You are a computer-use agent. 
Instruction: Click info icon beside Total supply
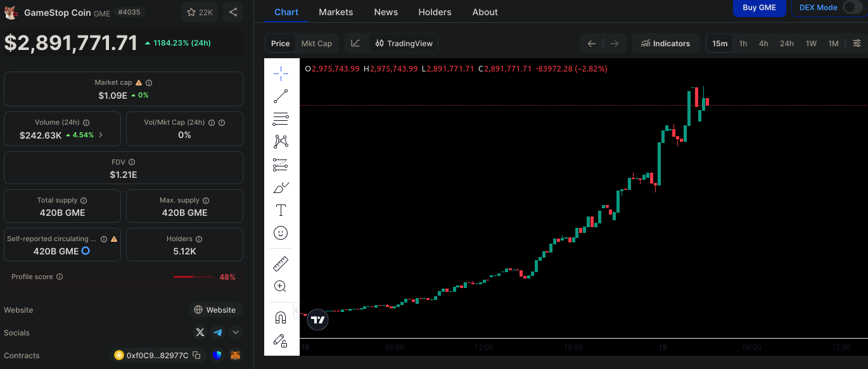coord(84,200)
